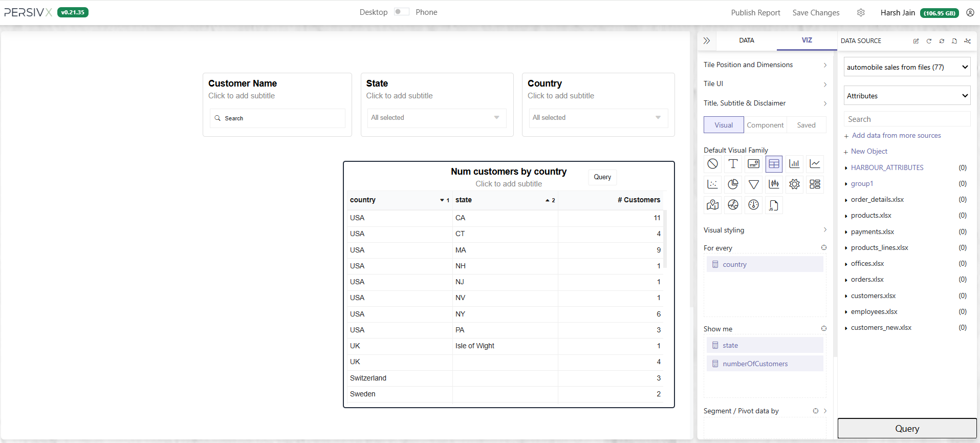This screenshot has height=443, width=980.
Task: Choose the gear visual in Default Visual Family
Action: coord(794,184)
